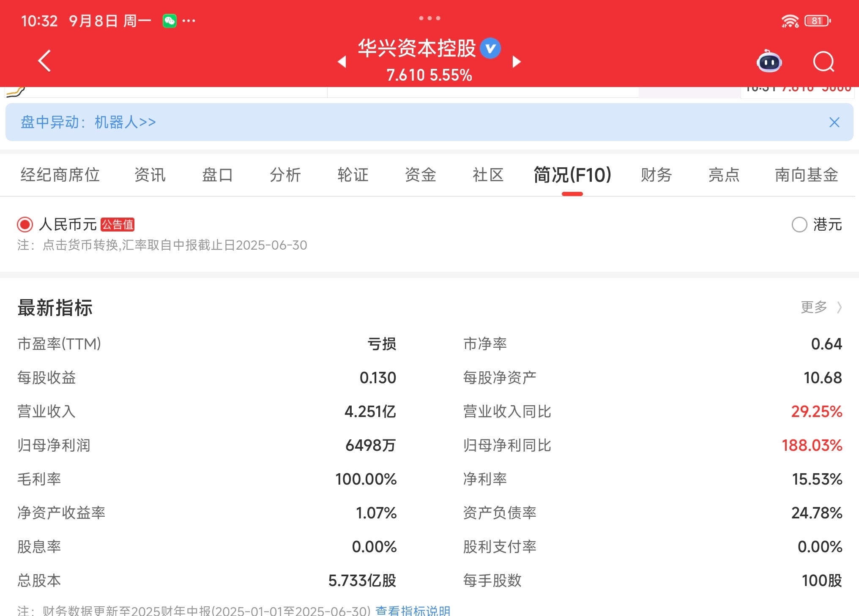Select the 简况(F10) tab
The height and width of the screenshot is (616, 859).
coord(572,175)
